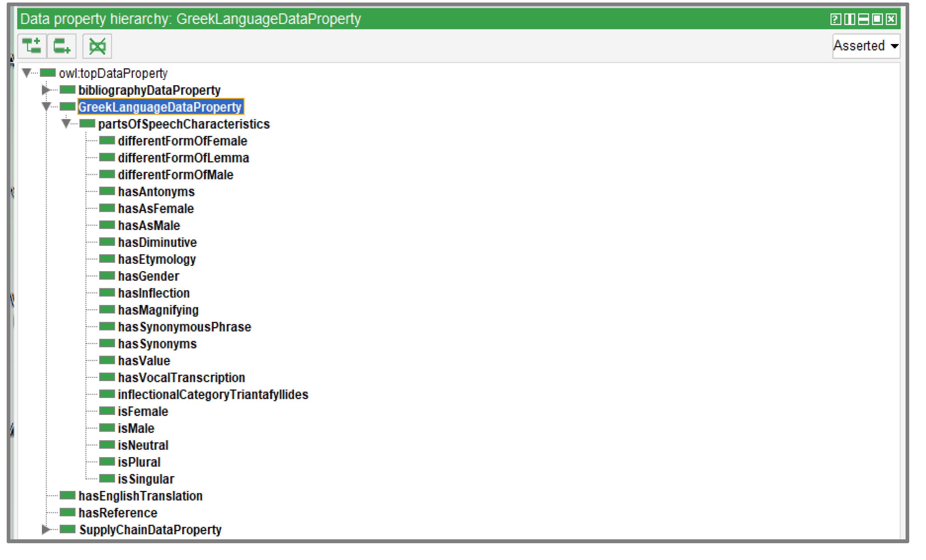The height and width of the screenshot is (560, 926).
Task: Click the green icon beside differentFormOfLemma
Action: [107, 157]
